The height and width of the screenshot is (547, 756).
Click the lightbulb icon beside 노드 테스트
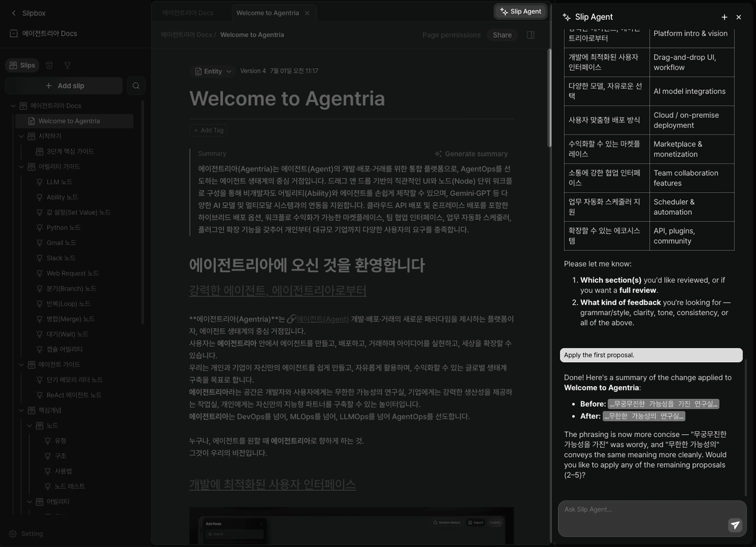48,486
